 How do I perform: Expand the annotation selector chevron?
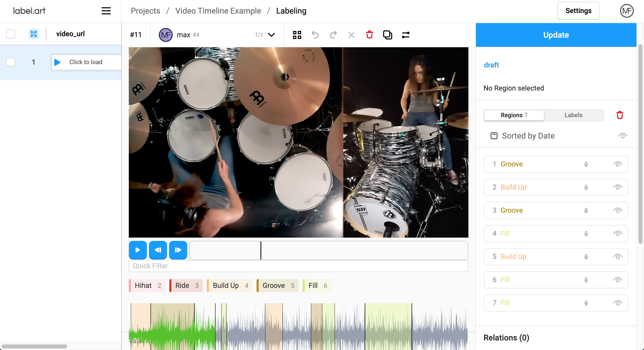click(x=271, y=35)
